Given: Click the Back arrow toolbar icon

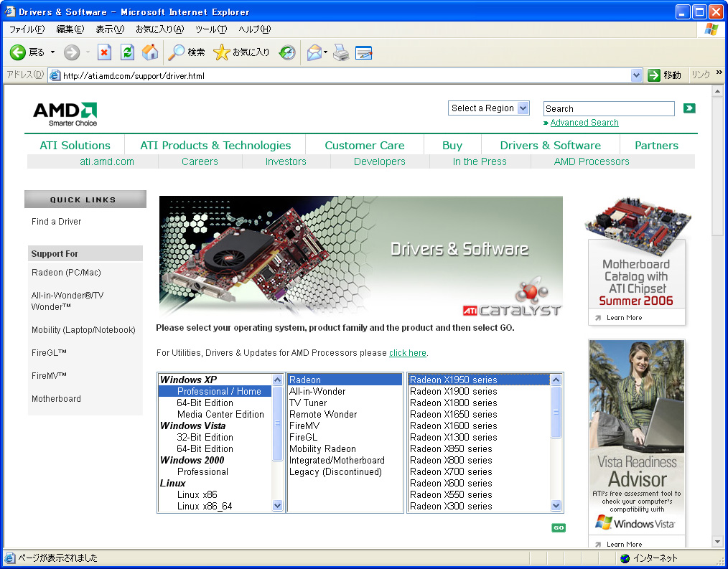Looking at the screenshot, I should click(18, 52).
